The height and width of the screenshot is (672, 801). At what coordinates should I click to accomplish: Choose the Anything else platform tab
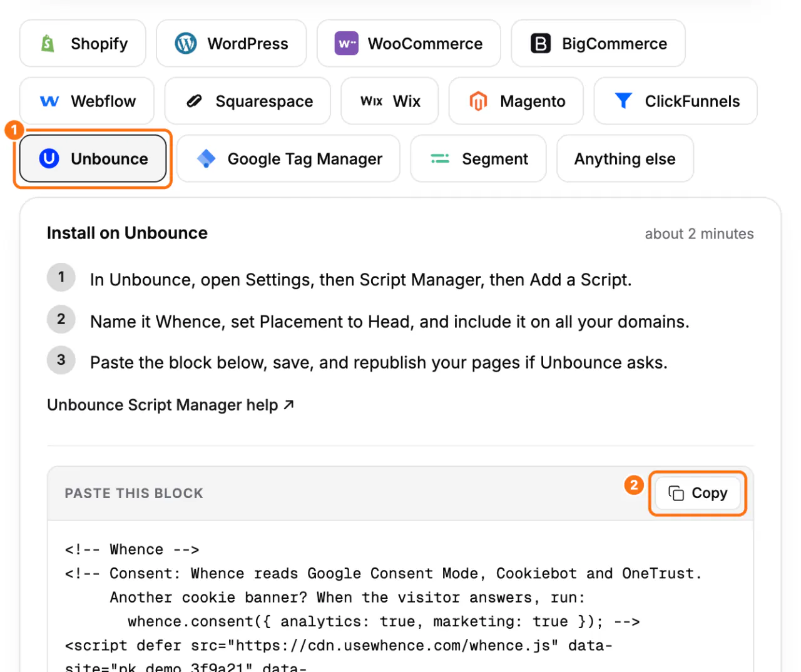625,159
